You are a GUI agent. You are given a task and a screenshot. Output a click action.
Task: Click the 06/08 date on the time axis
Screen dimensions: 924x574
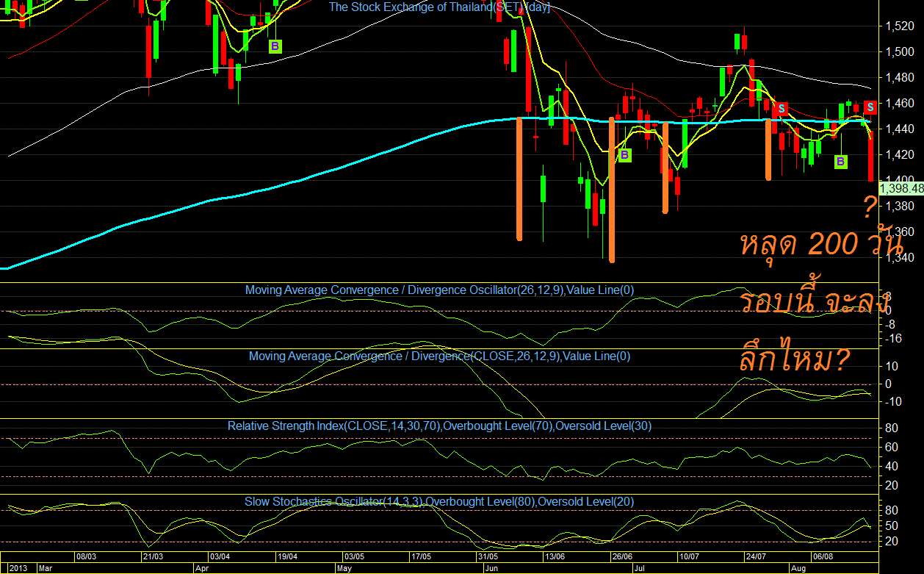coord(823,557)
